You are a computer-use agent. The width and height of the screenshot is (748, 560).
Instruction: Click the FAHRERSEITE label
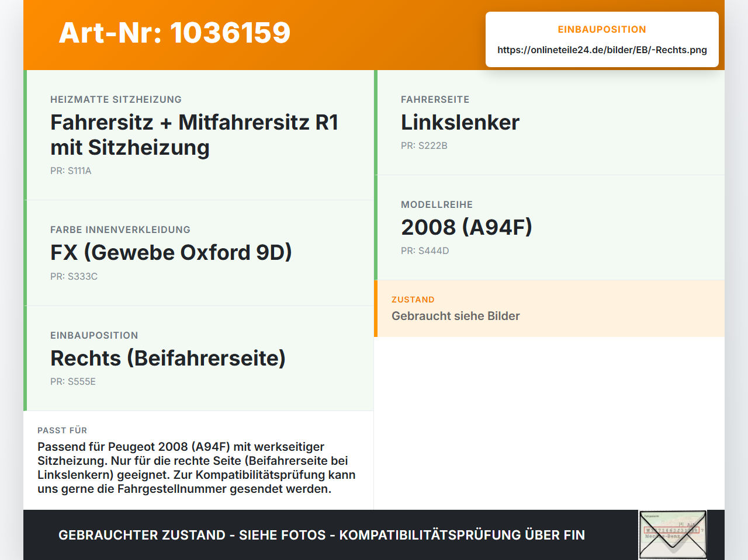point(435,99)
